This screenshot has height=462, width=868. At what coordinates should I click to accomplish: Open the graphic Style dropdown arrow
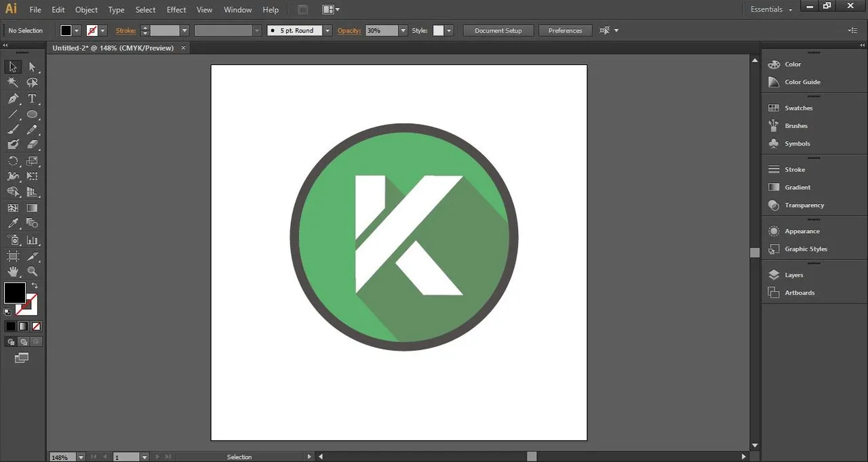pyautogui.click(x=449, y=30)
